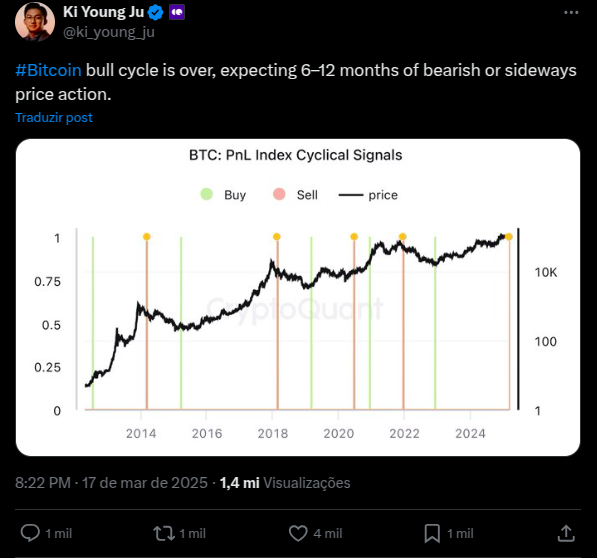Image resolution: width=597 pixels, height=558 pixels.
Task: Click the purple affiliate badge icon
Action: pyautogui.click(x=177, y=13)
